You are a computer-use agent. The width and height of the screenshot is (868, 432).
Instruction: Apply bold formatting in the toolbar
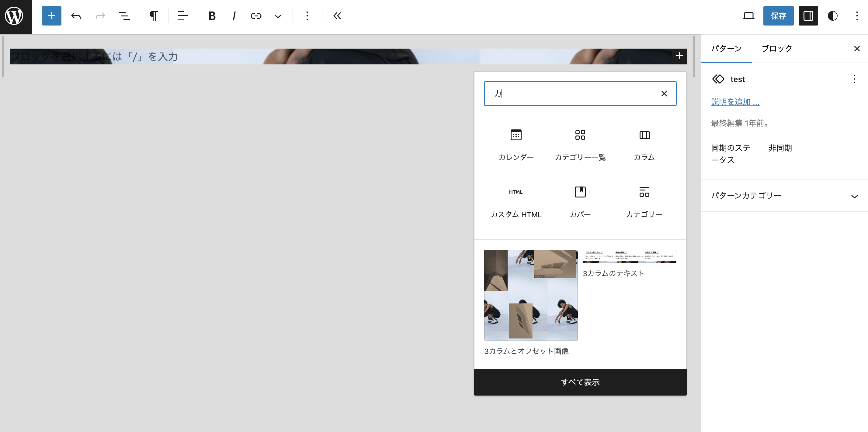point(212,16)
